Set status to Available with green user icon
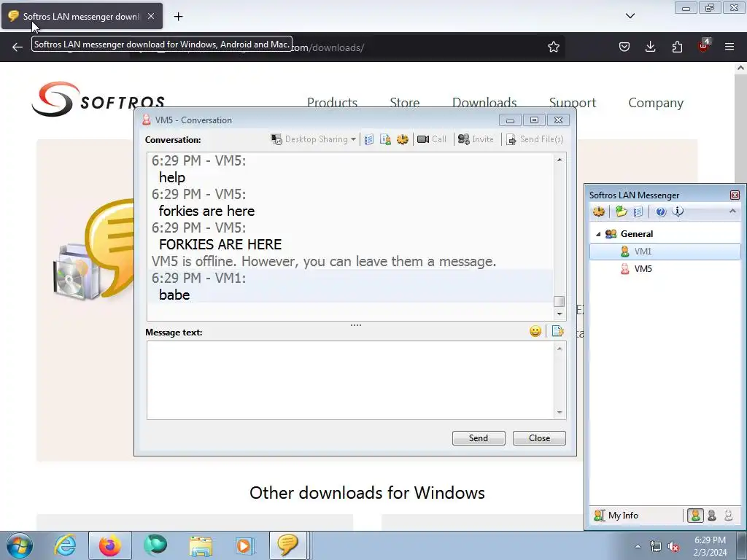Screen dimensions: 747x560 [695, 516]
